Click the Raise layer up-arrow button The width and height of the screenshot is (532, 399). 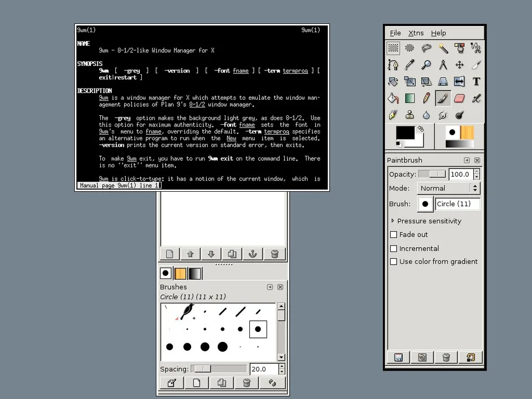[x=190, y=254]
